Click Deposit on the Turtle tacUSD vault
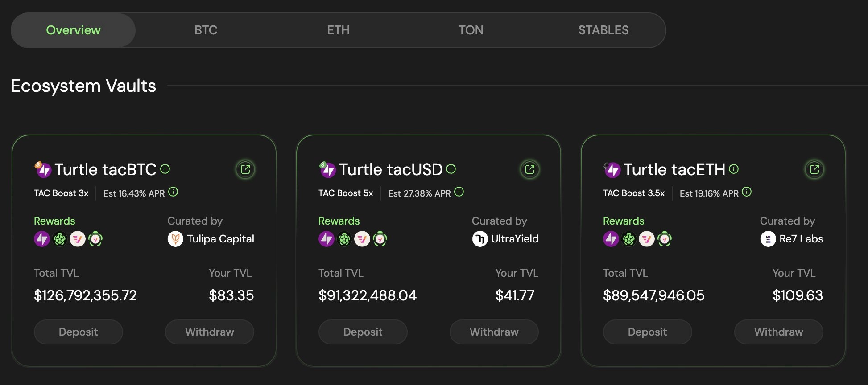 point(363,332)
